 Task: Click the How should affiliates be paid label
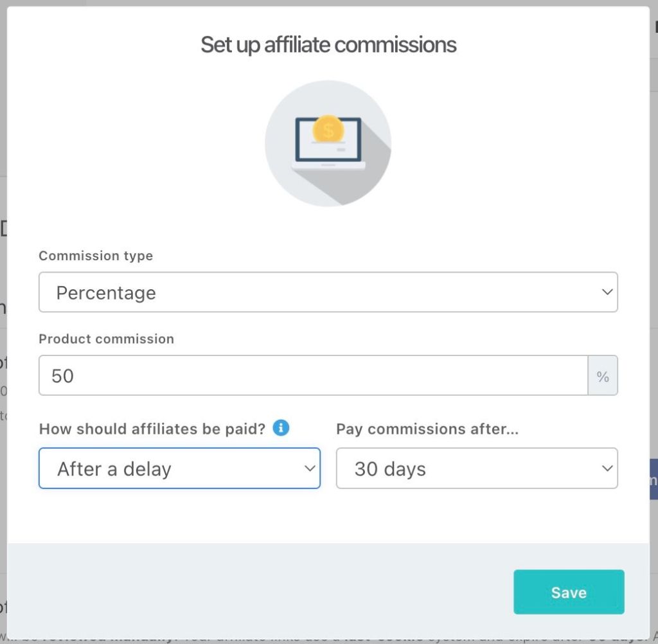(x=152, y=429)
